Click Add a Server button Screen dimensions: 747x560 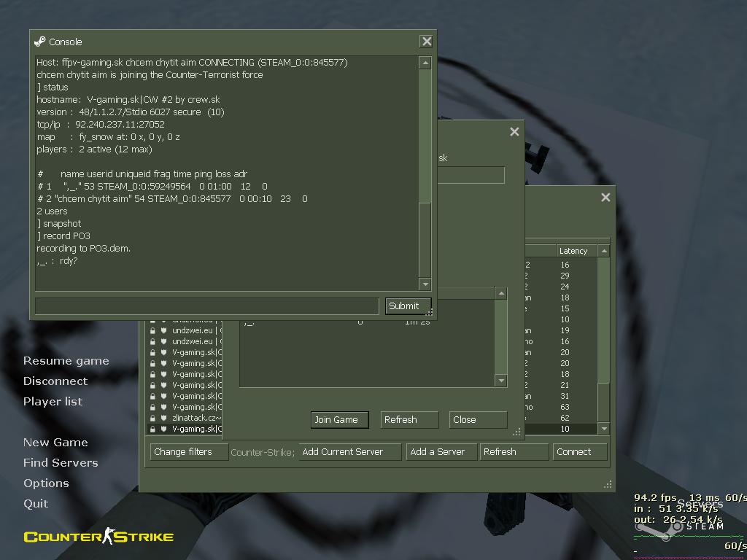[x=441, y=452]
